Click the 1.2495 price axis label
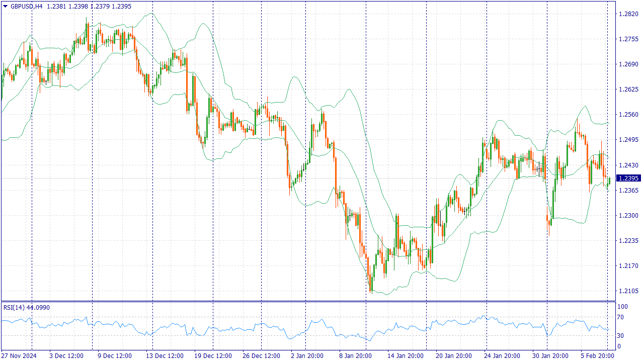 coord(628,140)
